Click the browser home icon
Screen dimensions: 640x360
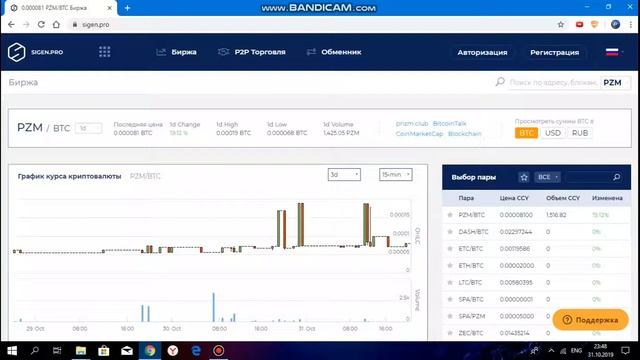pyautogui.click(x=56, y=24)
